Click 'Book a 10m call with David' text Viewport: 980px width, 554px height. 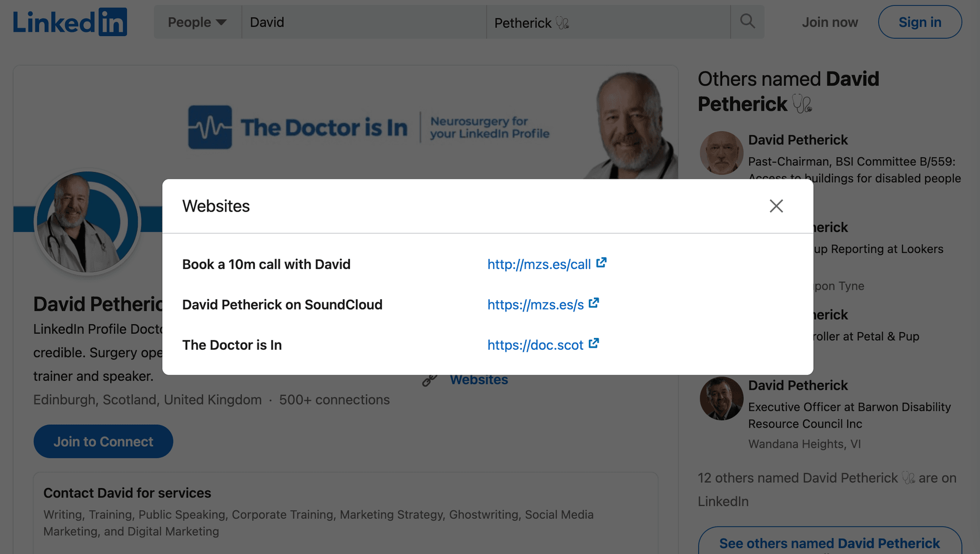[266, 265]
